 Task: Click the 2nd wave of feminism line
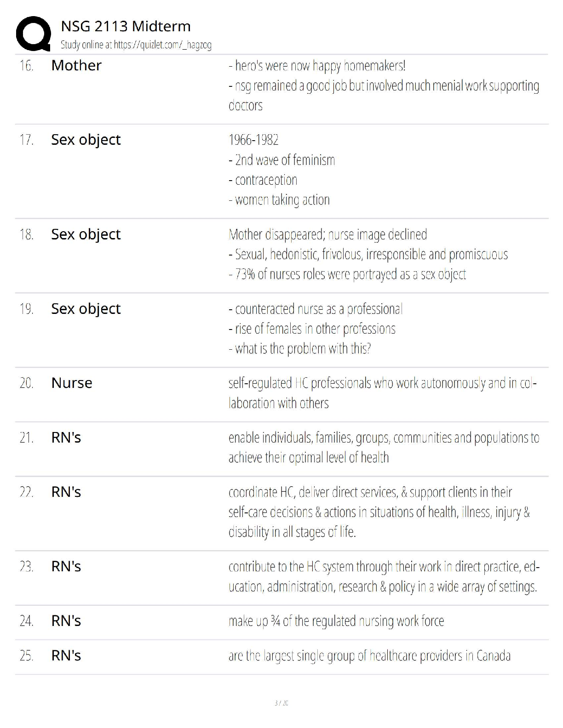282,160
